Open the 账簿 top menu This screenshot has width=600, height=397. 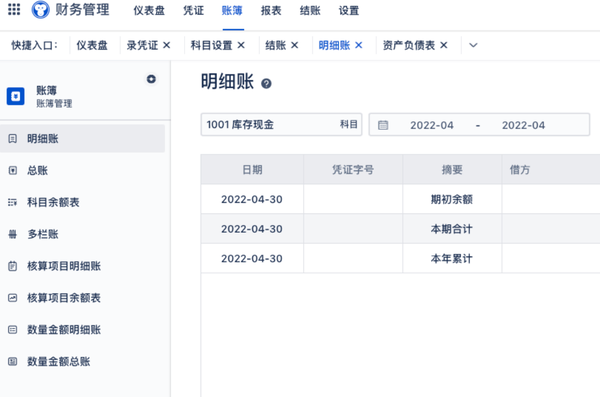coord(232,10)
